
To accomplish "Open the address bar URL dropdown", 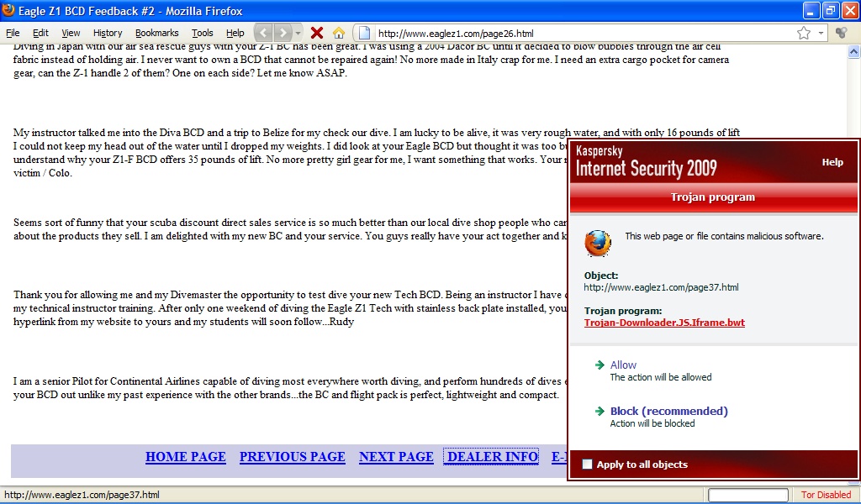I will tap(821, 33).
